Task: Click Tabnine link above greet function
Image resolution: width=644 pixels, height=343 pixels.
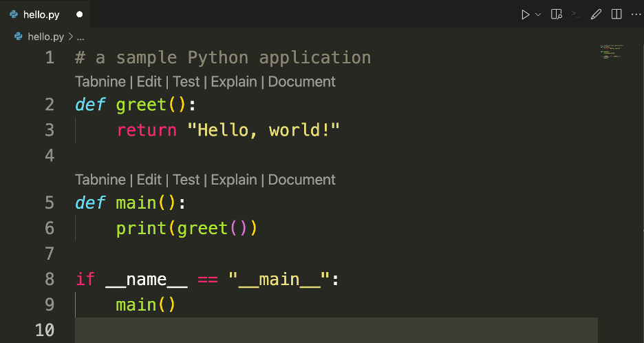Action: (100, 81)
